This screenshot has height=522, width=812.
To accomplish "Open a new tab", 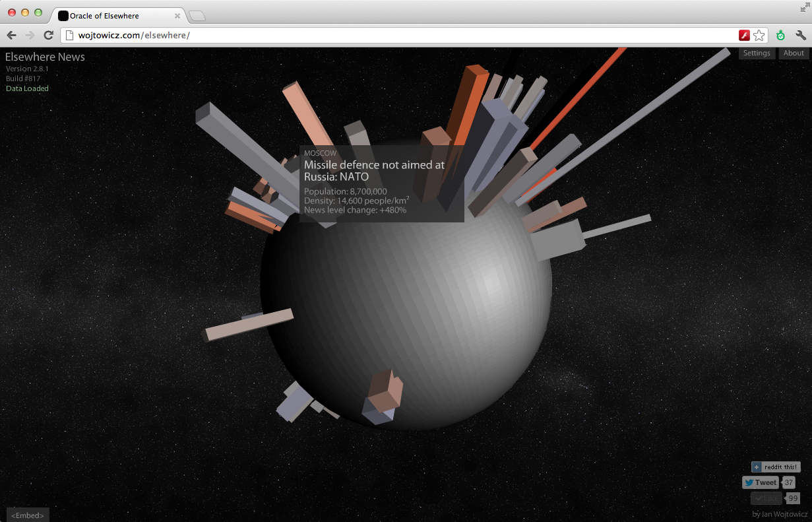I will pos(197,16).
